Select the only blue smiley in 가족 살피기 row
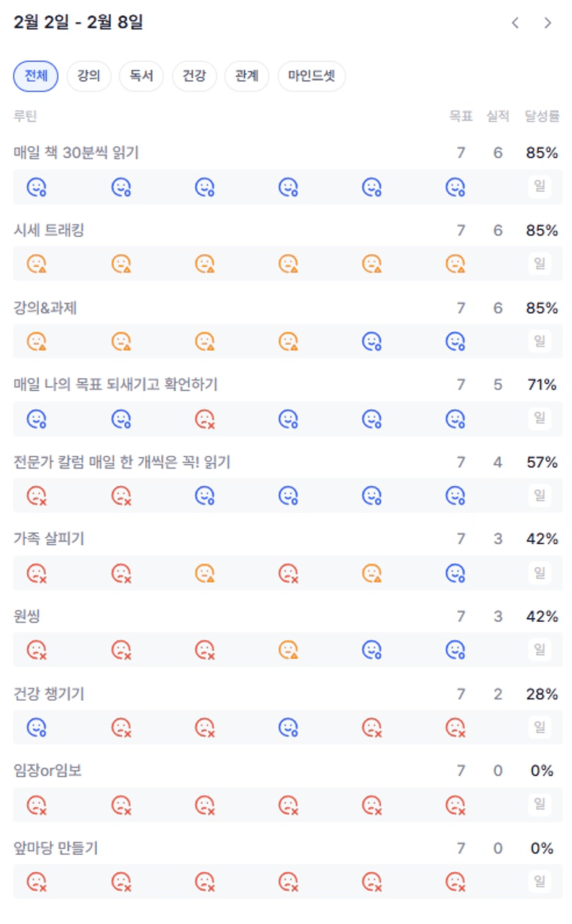Image resolution: width=572 pixels, height=924 pixels. (x=455, y=573)
